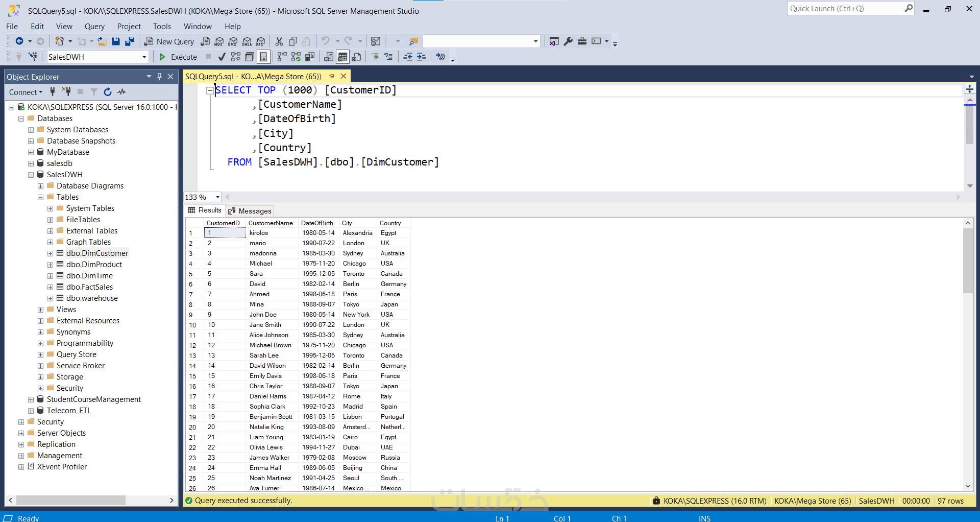980x522 pixels.
Task: Click the Save toolbar icon
Action: (x=116, y=41)
